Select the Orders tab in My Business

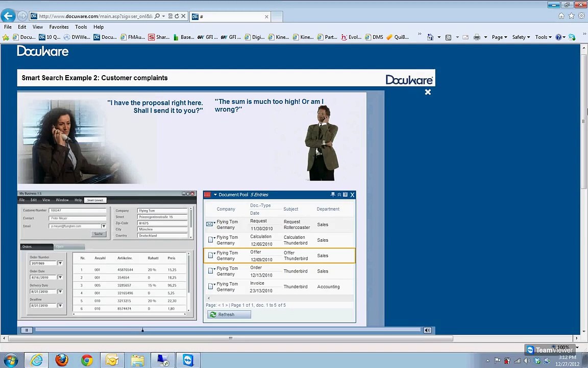[x=37, y=247]
